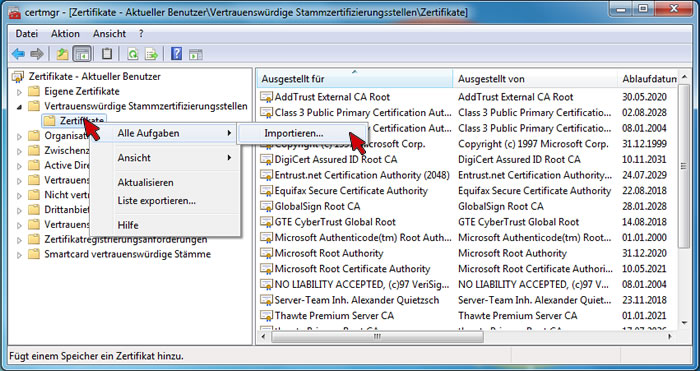This screenshot has height=371, width=700.
Task: Click the Show/Hide action pane icon
Action: (x=196, y=54)
